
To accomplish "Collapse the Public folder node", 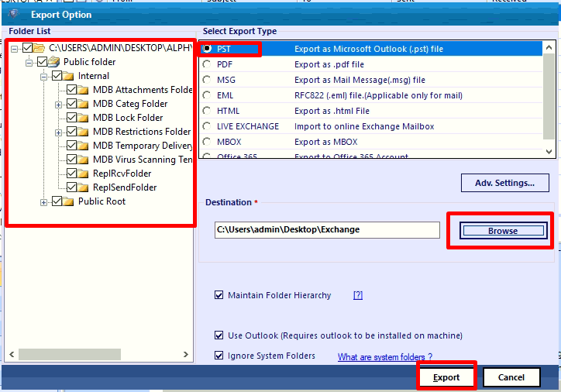I will point(29,63).
